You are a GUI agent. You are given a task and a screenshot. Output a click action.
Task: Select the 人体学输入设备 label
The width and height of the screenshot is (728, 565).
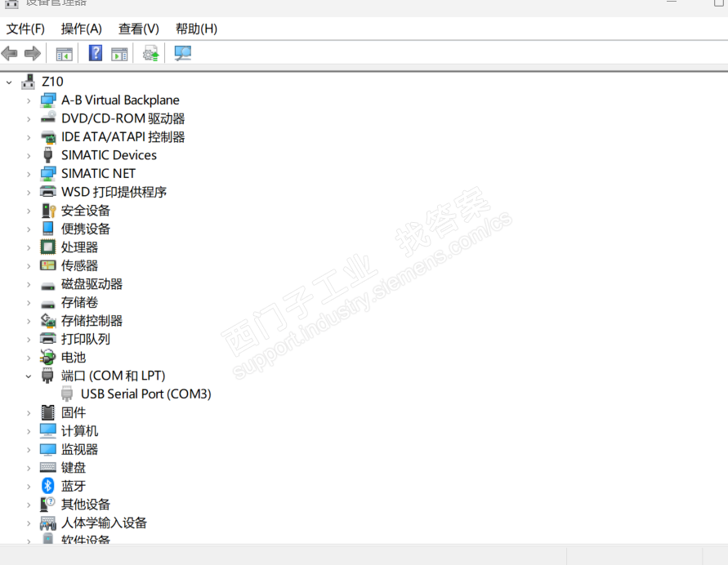(x=104, y=523)
